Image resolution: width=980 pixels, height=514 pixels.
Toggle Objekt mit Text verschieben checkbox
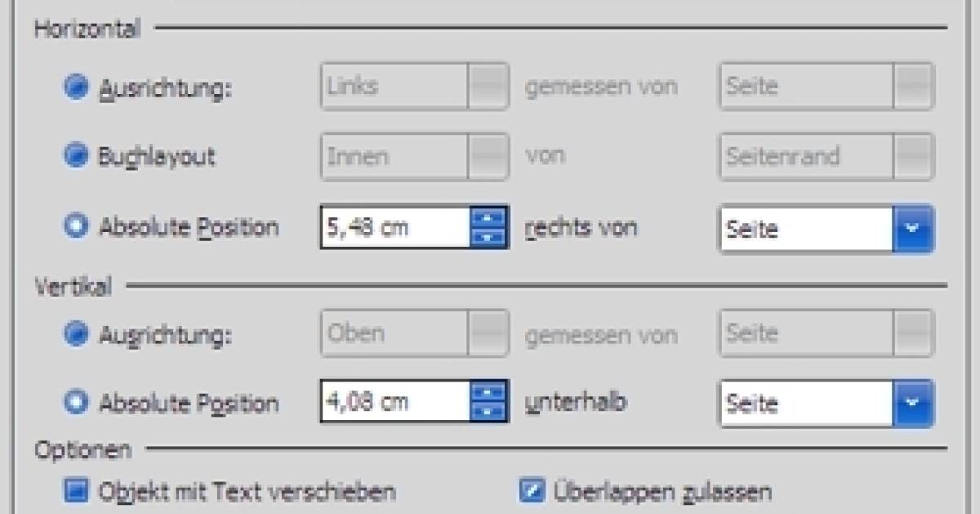(78, 491)
